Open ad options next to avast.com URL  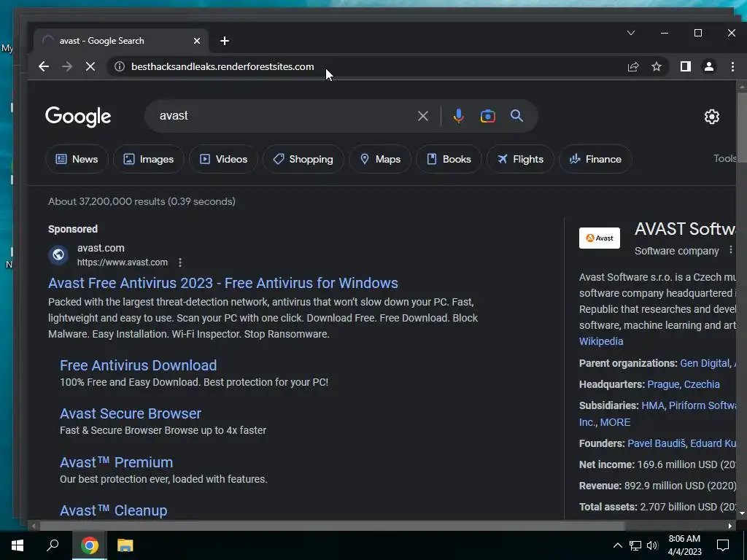pos(180,262)
